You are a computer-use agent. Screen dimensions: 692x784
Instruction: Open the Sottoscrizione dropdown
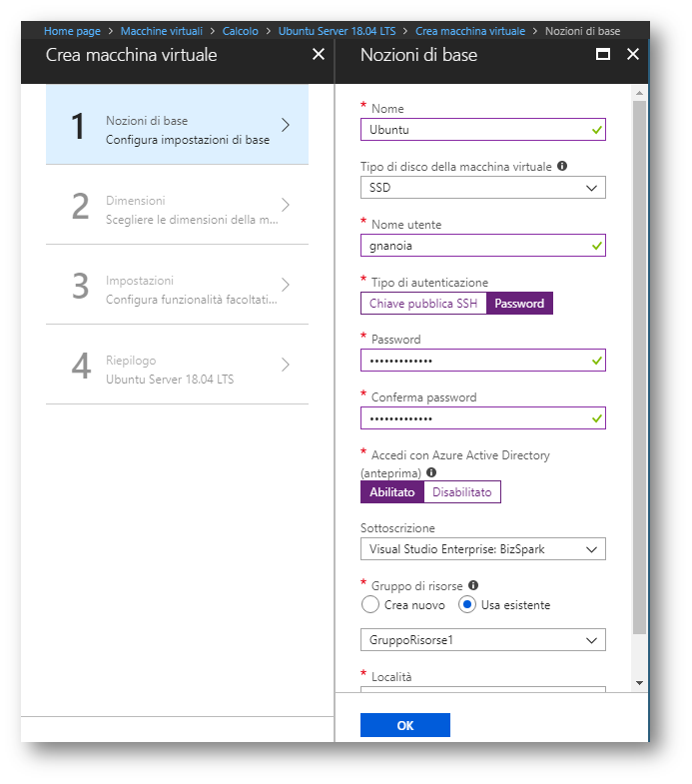[483, 549]
